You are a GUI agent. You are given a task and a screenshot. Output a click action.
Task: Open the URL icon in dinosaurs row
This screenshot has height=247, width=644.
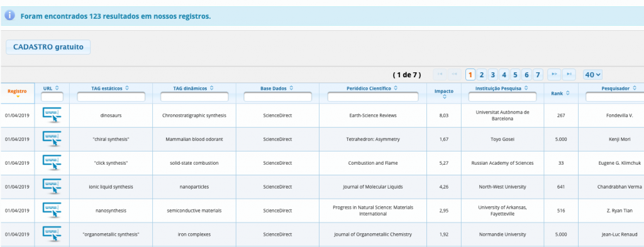(52, 115)
